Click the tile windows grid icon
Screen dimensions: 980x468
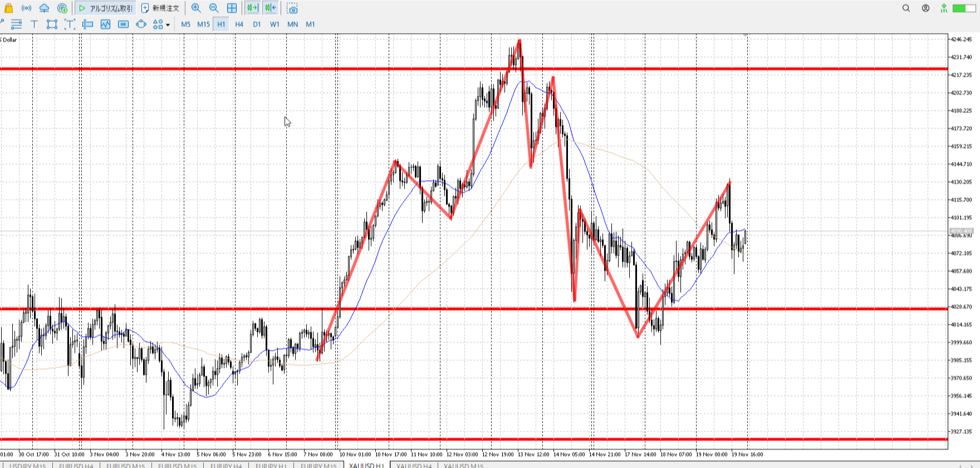click(x=232, y=8)
